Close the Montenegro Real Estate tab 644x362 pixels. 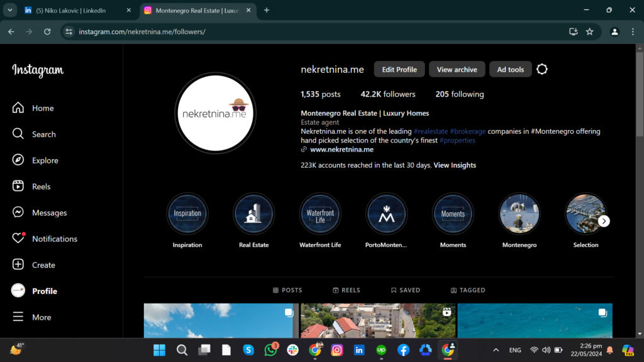coord(248,10)
